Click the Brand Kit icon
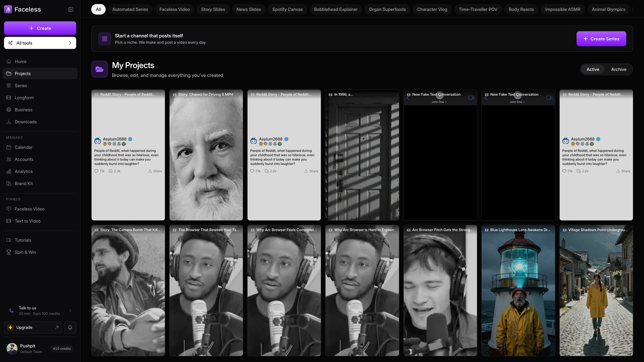The image size is (644, 362). [9, 183]
